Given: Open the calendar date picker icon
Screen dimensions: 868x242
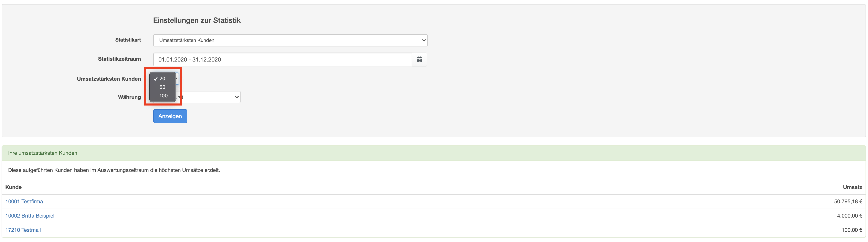Looking at the screenshot, I should [419, 59].
